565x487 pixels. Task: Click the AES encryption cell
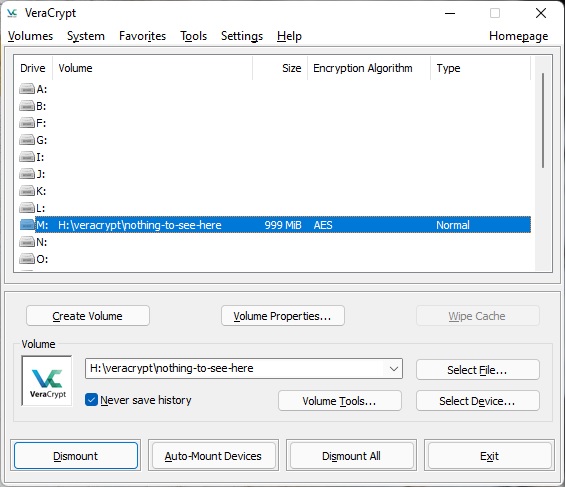click(x=323, y=225)
